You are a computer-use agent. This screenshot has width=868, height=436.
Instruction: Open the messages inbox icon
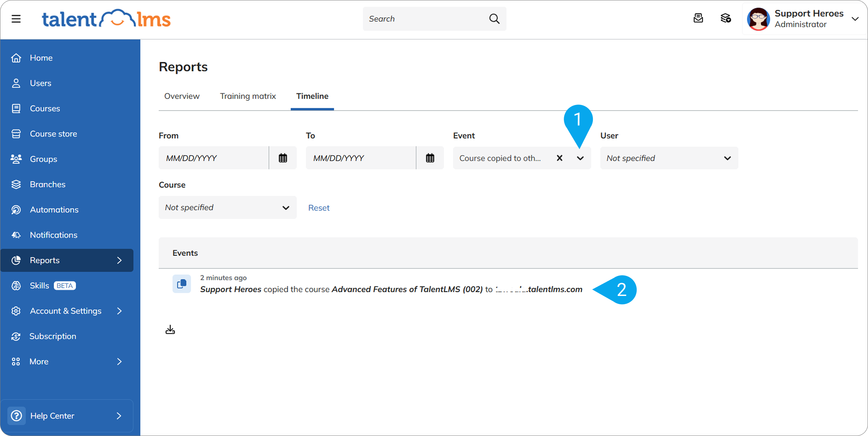pyautogui.click(x=698, y=18)
